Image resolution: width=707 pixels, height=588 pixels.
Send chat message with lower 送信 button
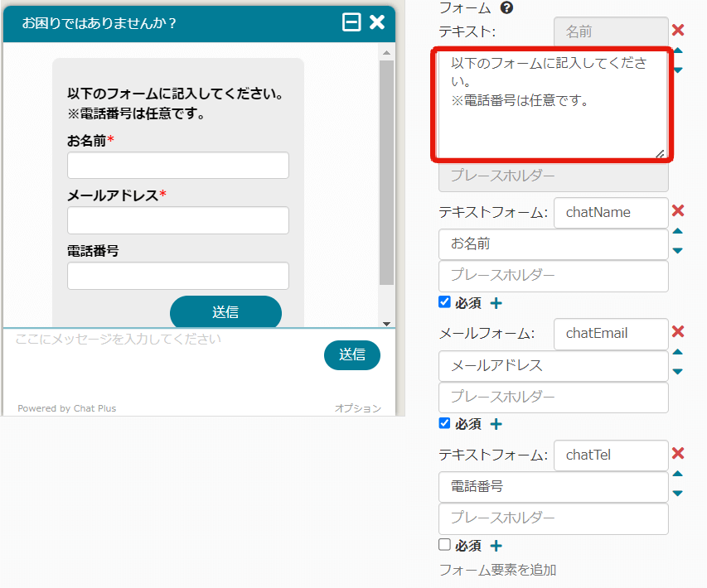[x=352, y=355]
